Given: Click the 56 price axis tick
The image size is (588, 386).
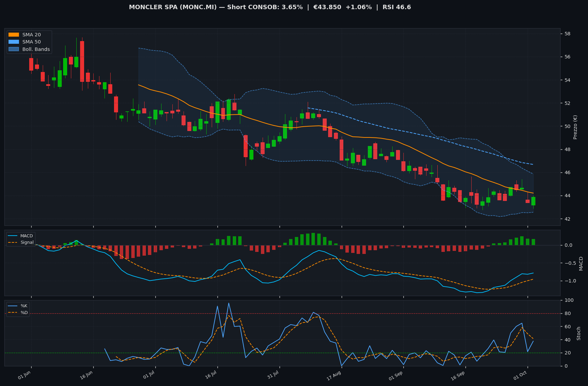Looking at the screenshot, I should click(567, 57).
